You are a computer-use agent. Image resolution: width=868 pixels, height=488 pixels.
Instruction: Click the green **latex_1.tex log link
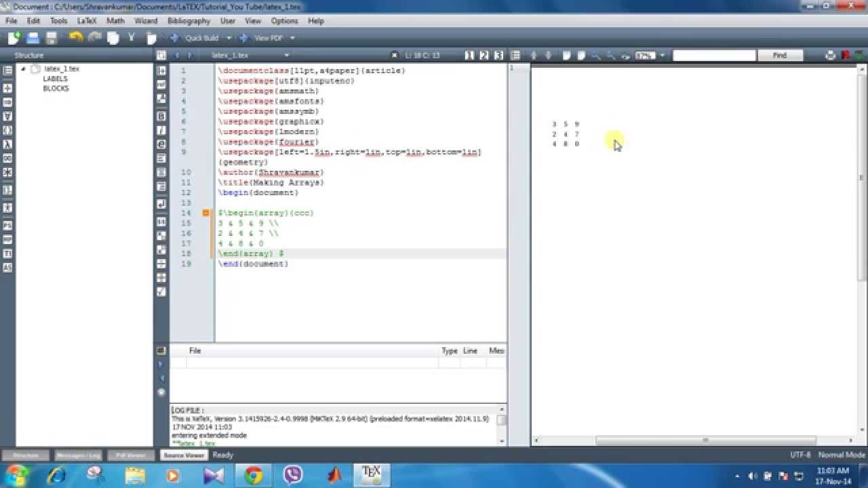click(x=193, y=443)
